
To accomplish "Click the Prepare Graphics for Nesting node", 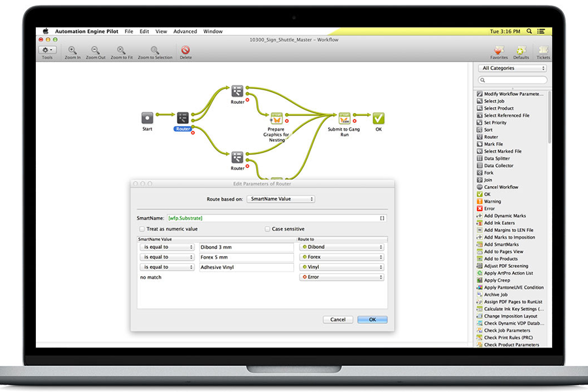I will pyautogui.click(x=276, y=118).
